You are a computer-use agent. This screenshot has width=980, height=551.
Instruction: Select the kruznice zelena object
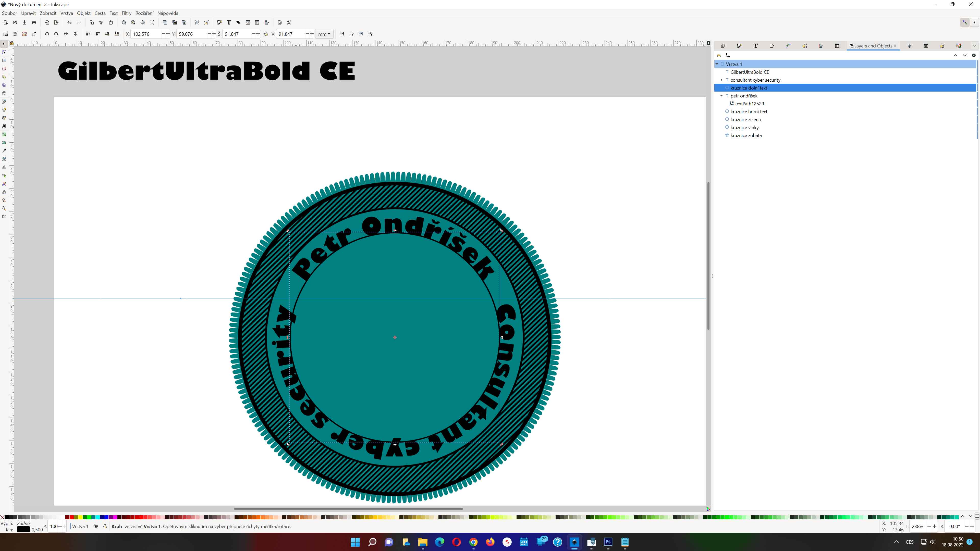[745, 119]
